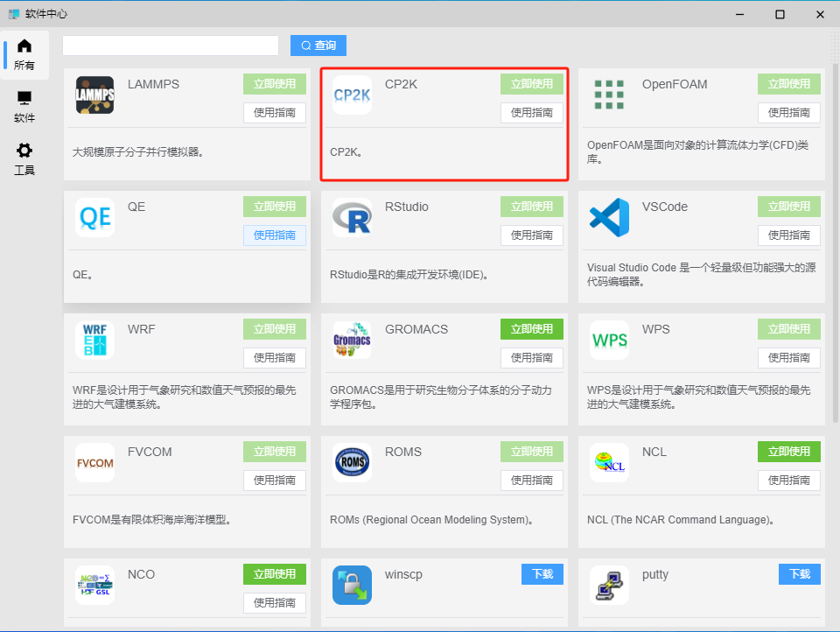This screenshot has height=632, width=840.
Task: Click the CP2K logo icon
Action: point(352,95)
